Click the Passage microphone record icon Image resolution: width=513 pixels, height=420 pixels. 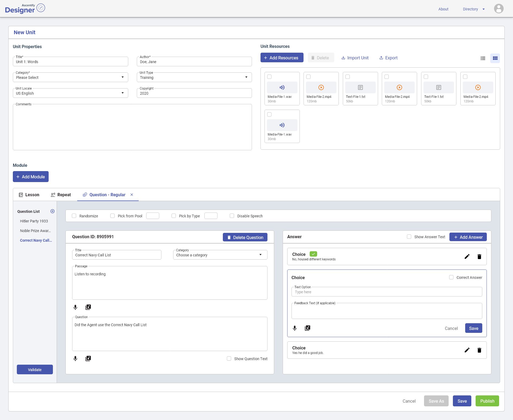75,307
